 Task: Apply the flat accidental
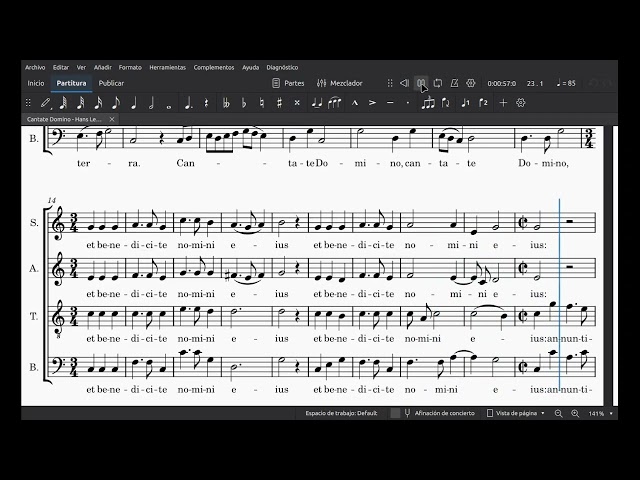point(244,103)
